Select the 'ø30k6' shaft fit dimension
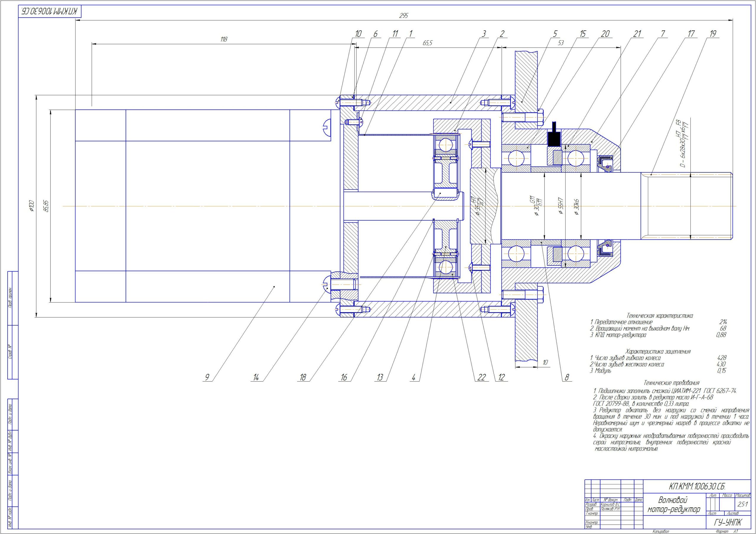This screenshot has height=534, width=756. [x=576, y=207]
